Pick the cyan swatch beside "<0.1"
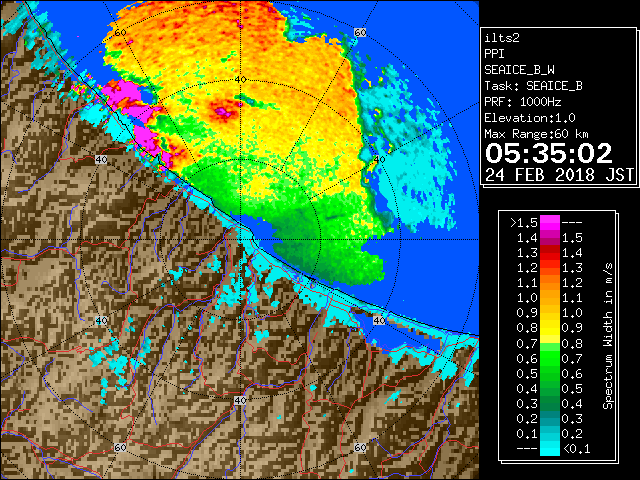The width and height of the screenshot is (640, 480). point(550,448)
